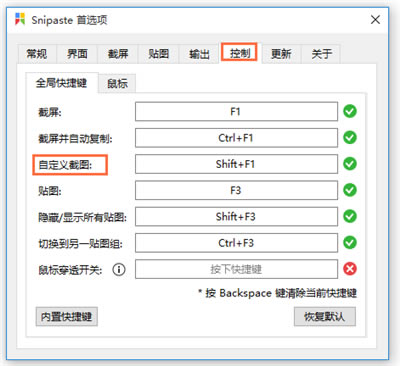This screenshot has width=400, height=366.
Task: Go to the 贴图 tab
Action: [x=158, y=54]
